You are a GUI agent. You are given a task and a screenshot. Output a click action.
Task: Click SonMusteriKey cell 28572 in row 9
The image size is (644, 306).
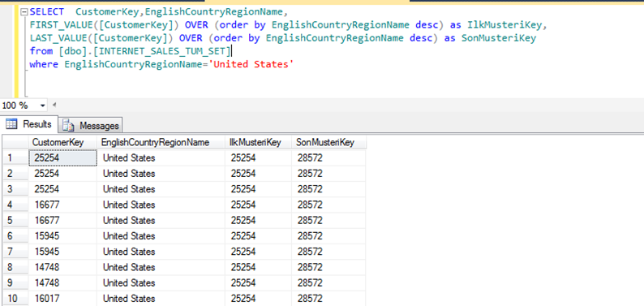(328, 283)
